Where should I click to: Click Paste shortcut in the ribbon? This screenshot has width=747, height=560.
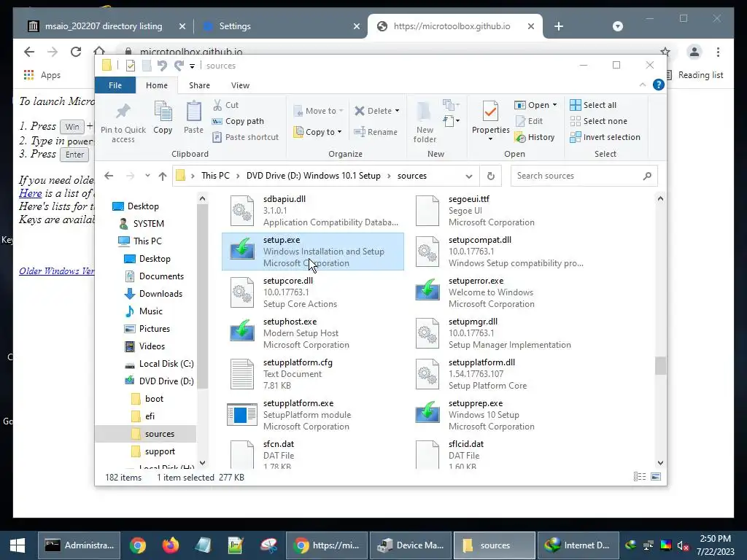point(245,137)
